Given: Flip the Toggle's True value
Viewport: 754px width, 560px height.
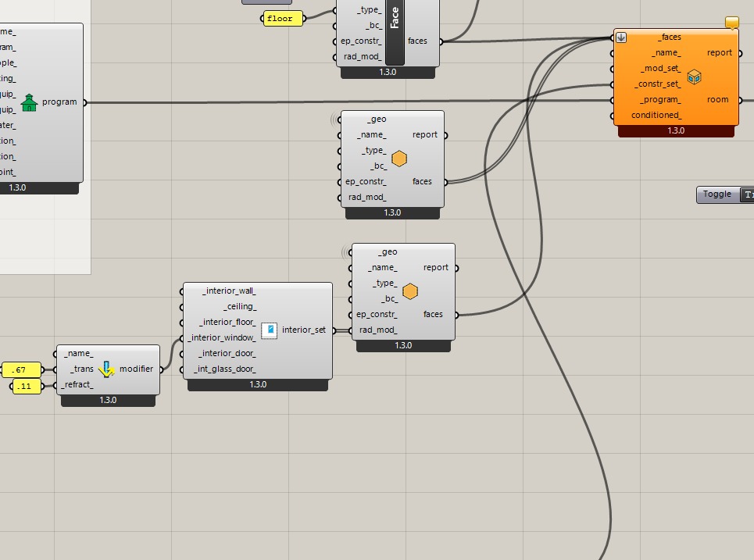Looking at the screenshot, I should (x=747, y=194).
